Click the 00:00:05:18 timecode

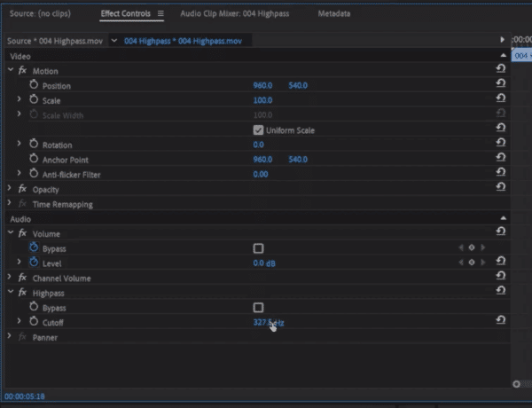click(x=25, y=396)
